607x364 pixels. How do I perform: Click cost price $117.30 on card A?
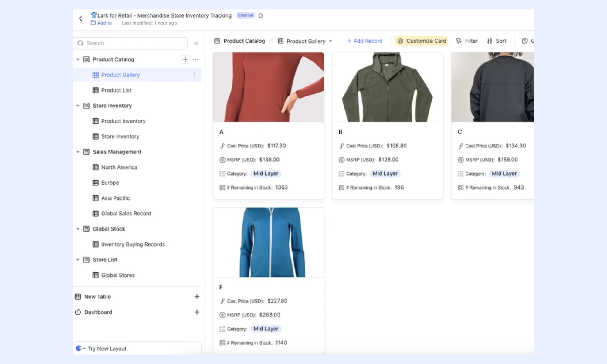coord(276,146)
